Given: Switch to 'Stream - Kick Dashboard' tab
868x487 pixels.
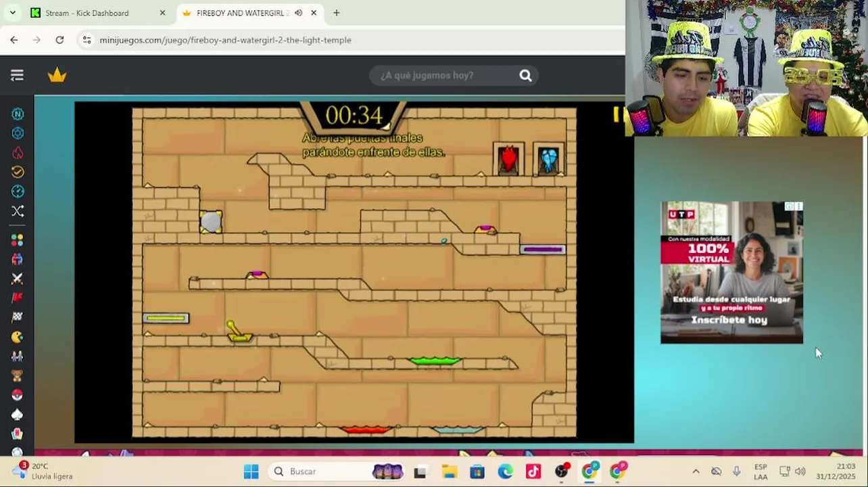Looking at the screenshot, I should [x=87, y=13].
